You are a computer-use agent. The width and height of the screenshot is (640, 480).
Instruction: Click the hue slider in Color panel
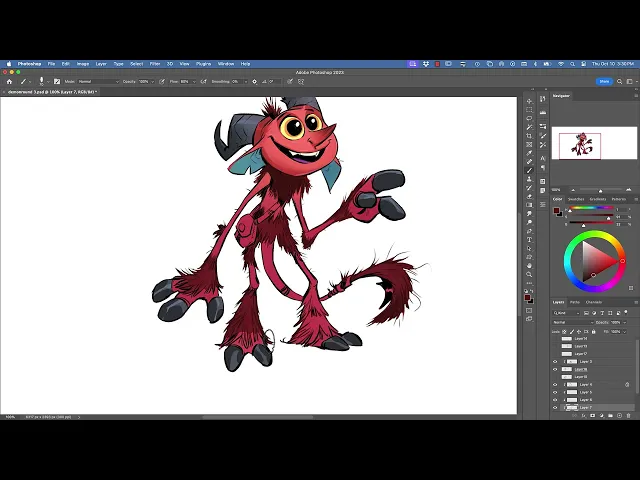[591, 208]
